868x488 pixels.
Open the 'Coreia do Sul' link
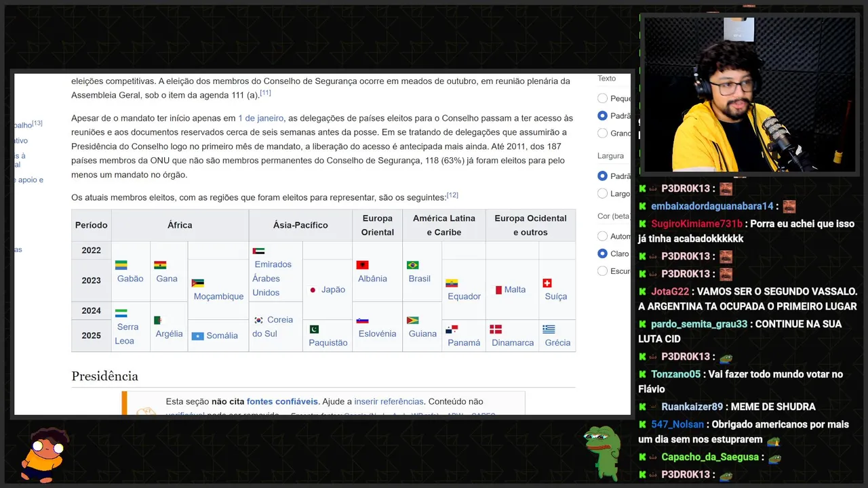[273, 327]
